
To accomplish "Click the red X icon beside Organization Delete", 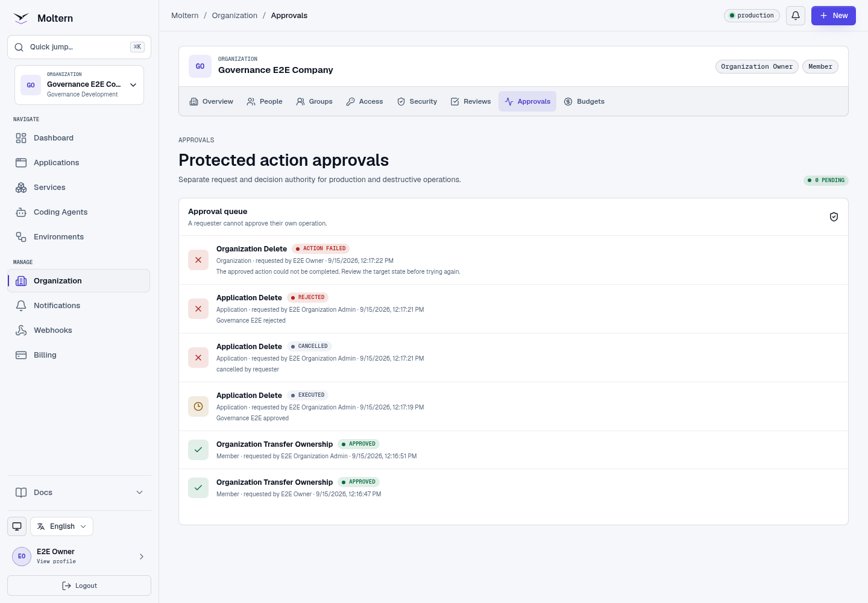I will click(198, 260).
